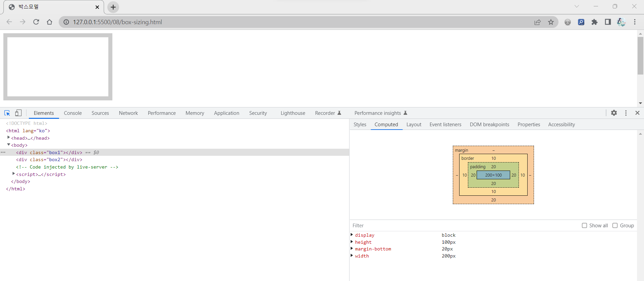
Task: Open the Memory tab
Action: point(195,113)
